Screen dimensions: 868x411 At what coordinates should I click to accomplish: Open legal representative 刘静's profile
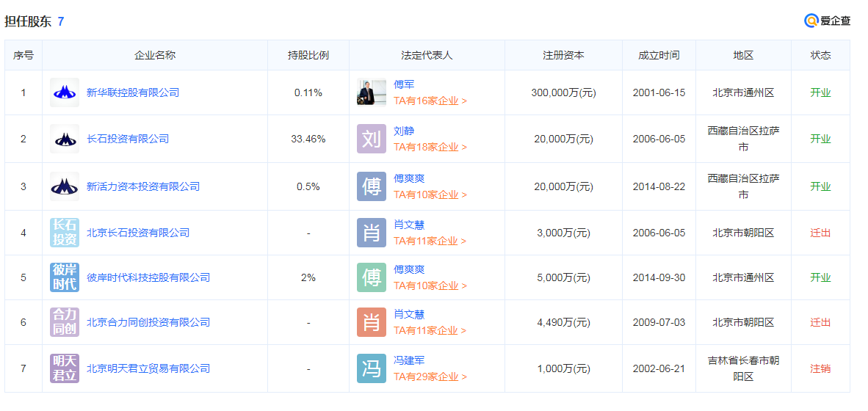[x=404, y=131]
